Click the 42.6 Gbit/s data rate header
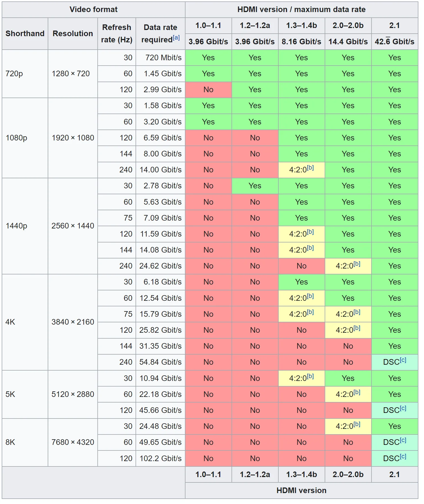Screen dimensions: 424x504 pos(395,41)
